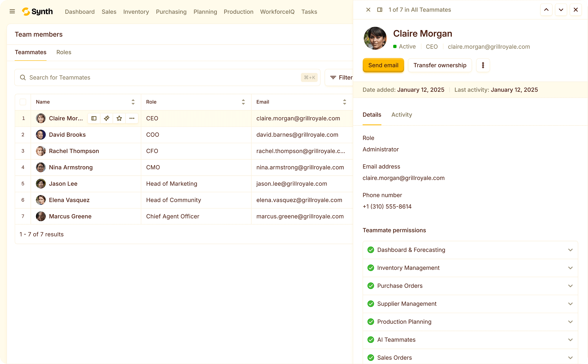This screenshot has height=364, width=588.
Task: Click the AI sparkle icon in Claire Morgan's row
Action: coord(106,118)
